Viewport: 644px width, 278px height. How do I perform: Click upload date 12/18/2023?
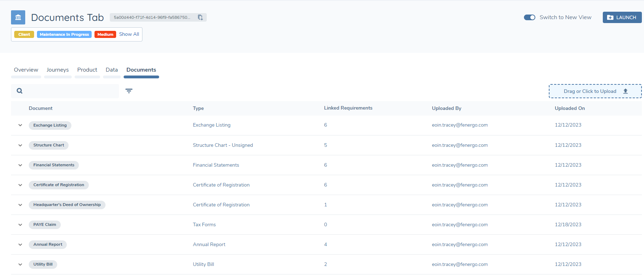[568, 224]
